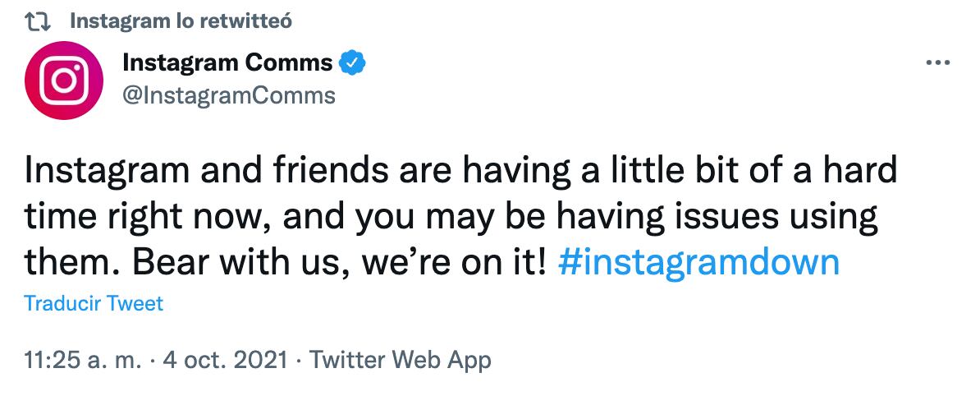
Task: Click the tweet's first line of text
Action: 460,172
